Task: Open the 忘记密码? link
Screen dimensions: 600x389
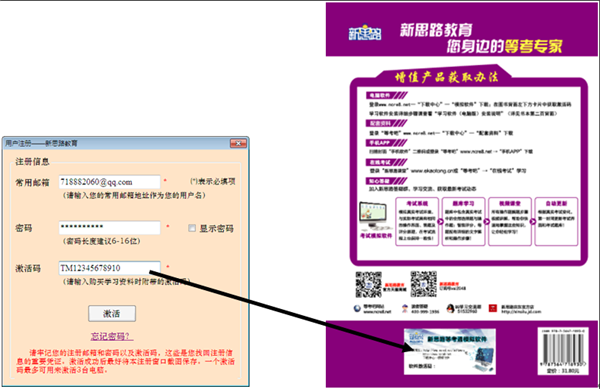Action: (x=112, y=336)
